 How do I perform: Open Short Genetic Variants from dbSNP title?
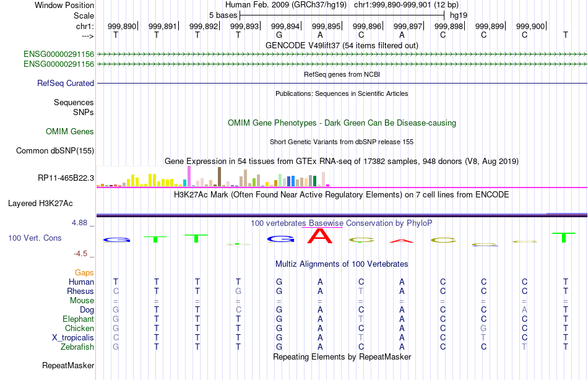(x=342, y=142)
